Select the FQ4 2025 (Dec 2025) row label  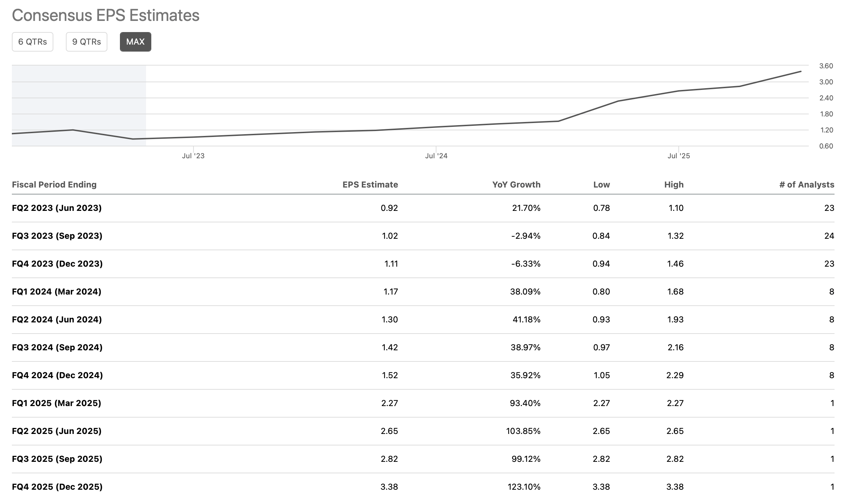click(x=57, y=487)
